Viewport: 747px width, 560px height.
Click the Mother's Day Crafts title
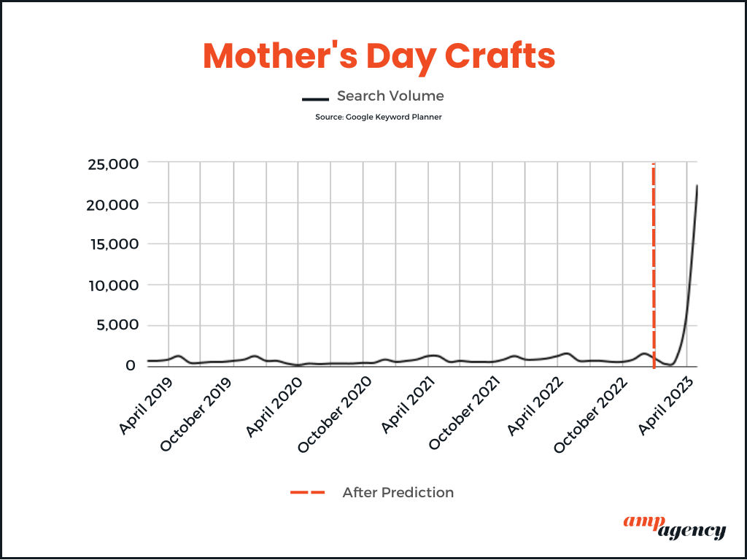(379, 57)
